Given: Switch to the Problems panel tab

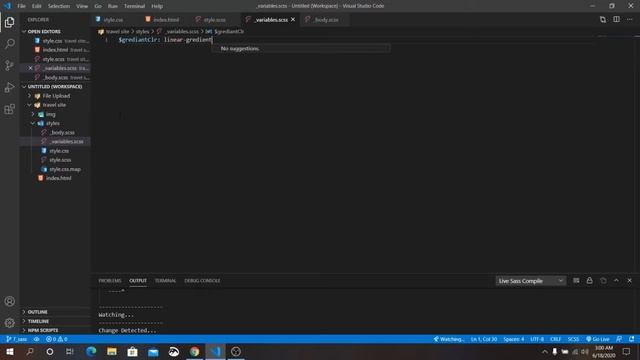Looking at the screenshot, I should pyautogui.click(x=110, y=281).
